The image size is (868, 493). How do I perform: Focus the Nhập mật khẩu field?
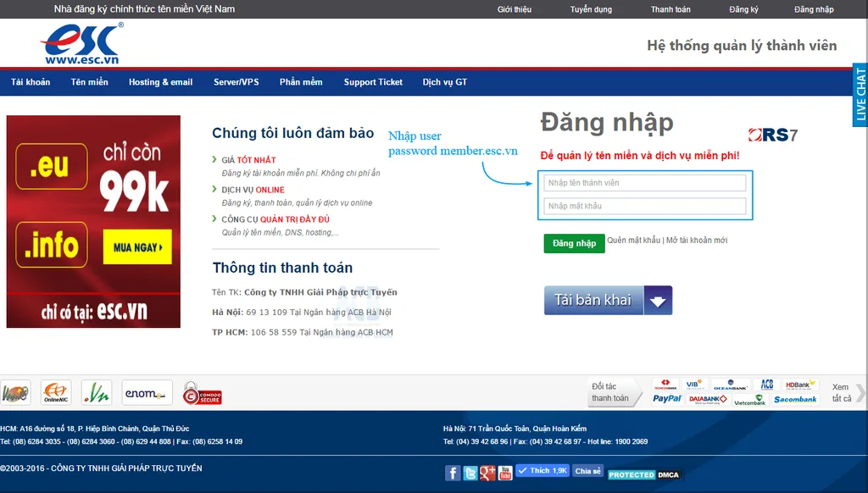tap(645, 207)
